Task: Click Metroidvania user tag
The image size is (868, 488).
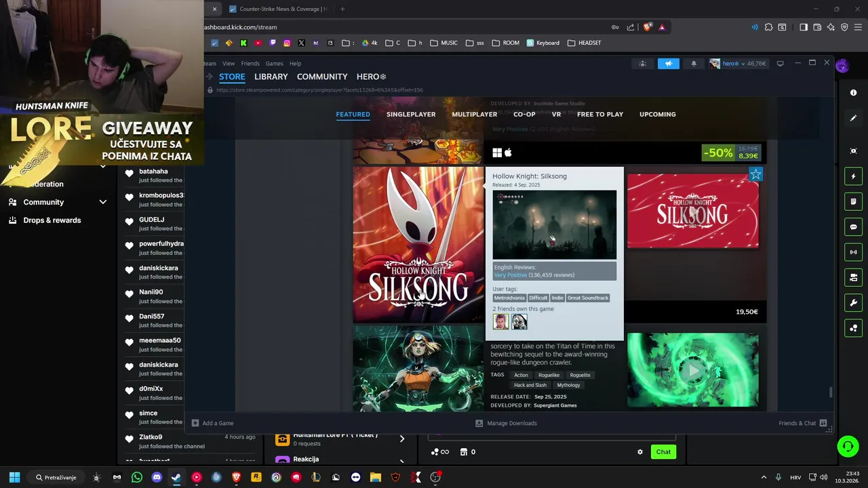Action: (509, 298)
